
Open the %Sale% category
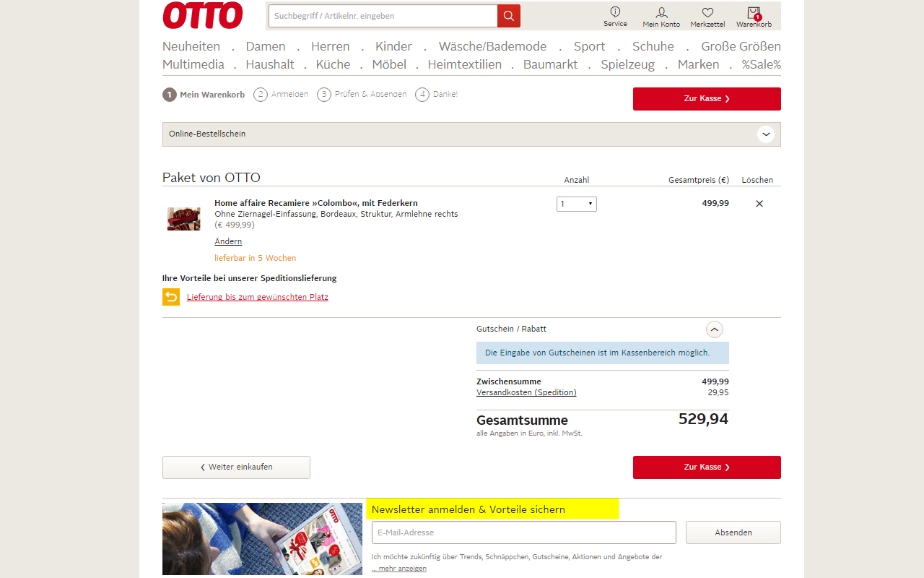761,64
